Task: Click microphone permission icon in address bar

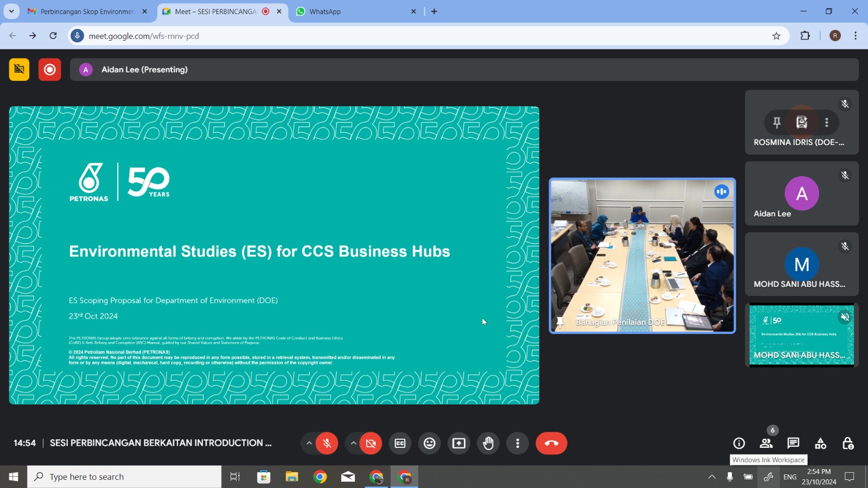Action: [78, 36]
